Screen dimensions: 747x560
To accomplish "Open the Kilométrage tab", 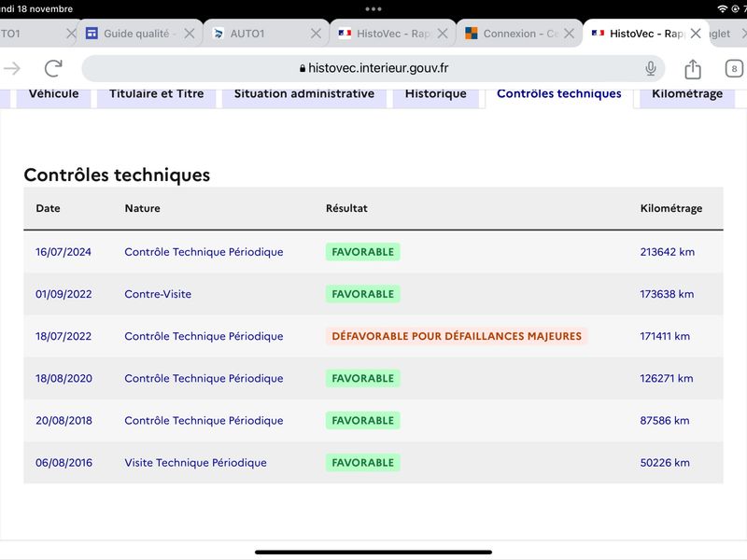I will tap(687, 97).
